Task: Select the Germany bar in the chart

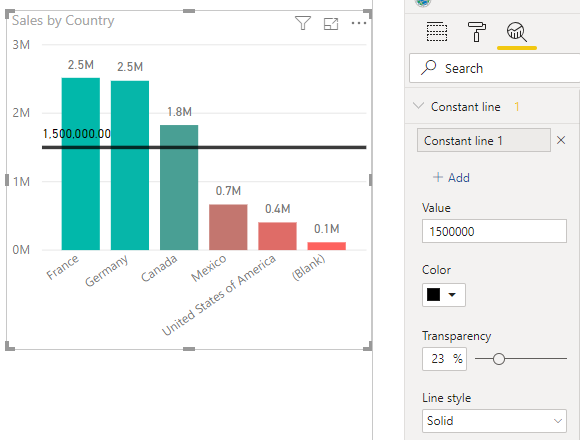Action: click(130, 165)
